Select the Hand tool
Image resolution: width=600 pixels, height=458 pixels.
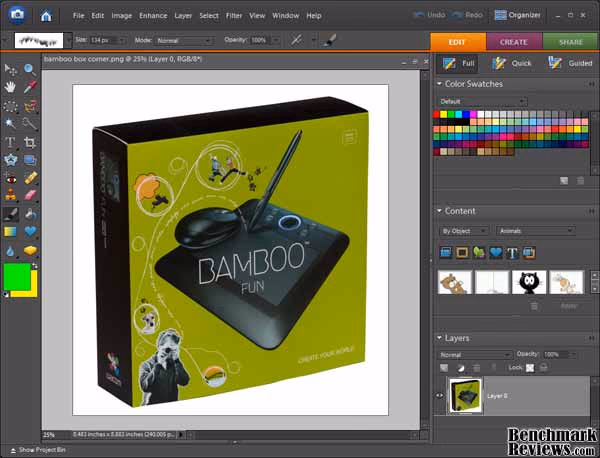pyautogui.click(x=10, y=87)
